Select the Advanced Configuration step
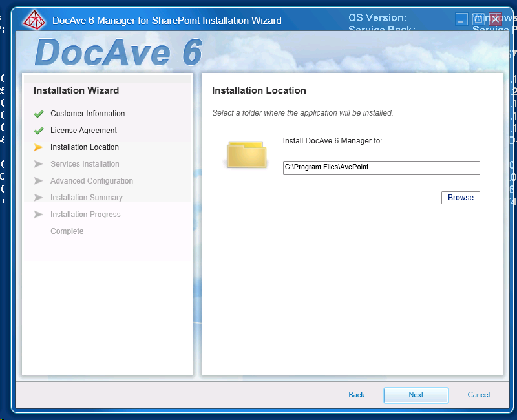This screenshot has width=517, height=420. pos(91,180)
